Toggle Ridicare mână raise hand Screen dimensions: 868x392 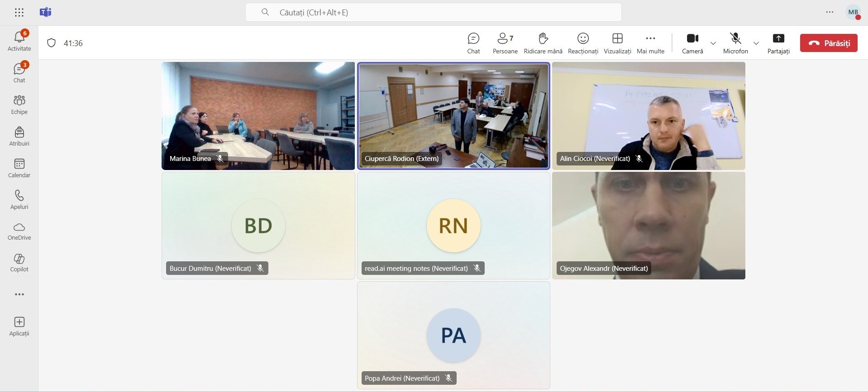[543, 43]
